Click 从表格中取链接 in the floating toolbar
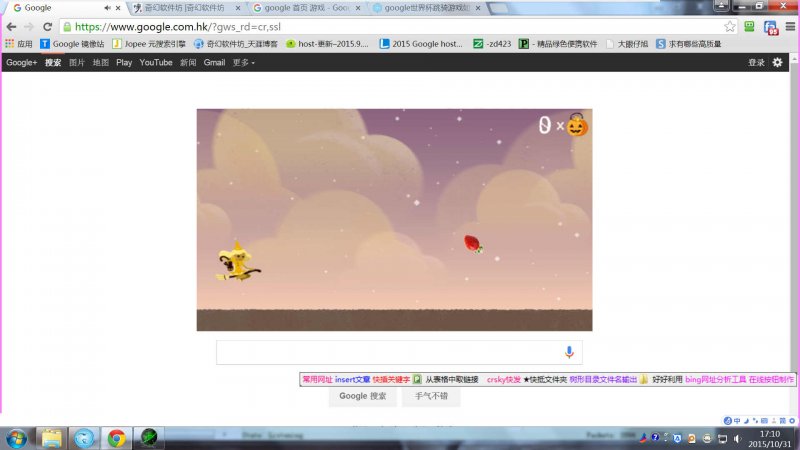Viewport: 800px width, 450px height. 452,380
